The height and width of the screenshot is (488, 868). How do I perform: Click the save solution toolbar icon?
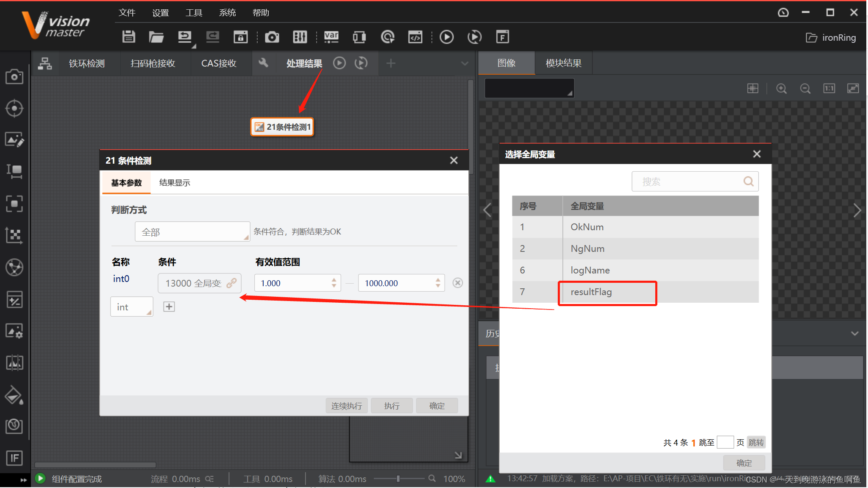[x=128, y=37]
